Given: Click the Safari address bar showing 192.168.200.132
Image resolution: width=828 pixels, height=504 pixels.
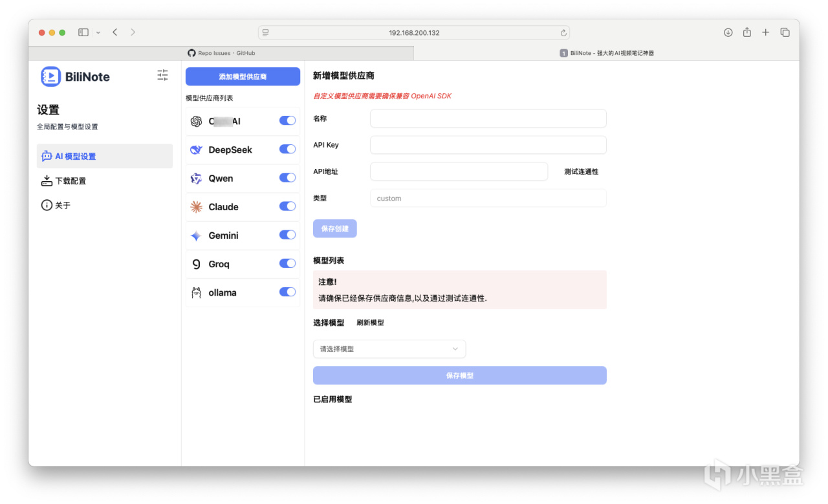Looking at the screenshot, I should tap(414, 32).
